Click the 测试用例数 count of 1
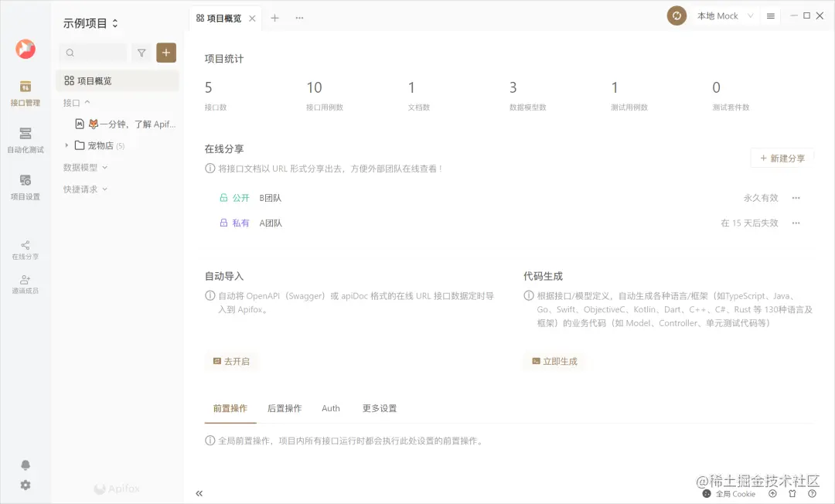Viewport: 835px width, 504px height. 615,87
